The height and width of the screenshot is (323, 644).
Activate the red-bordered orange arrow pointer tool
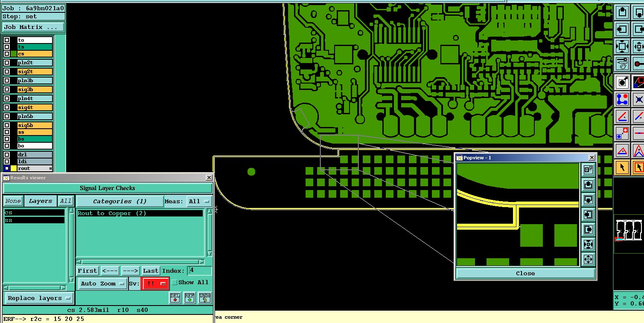tap(638, 167)
